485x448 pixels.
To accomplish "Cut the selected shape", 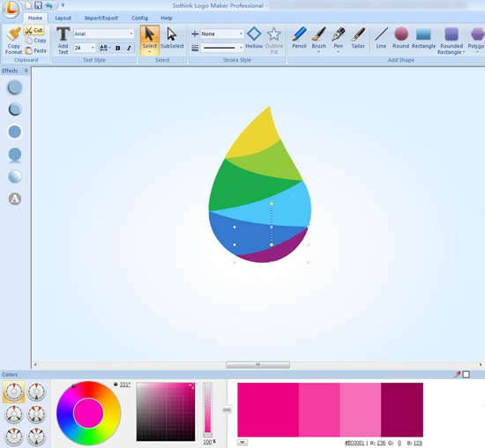I will (x=34, y=30).
